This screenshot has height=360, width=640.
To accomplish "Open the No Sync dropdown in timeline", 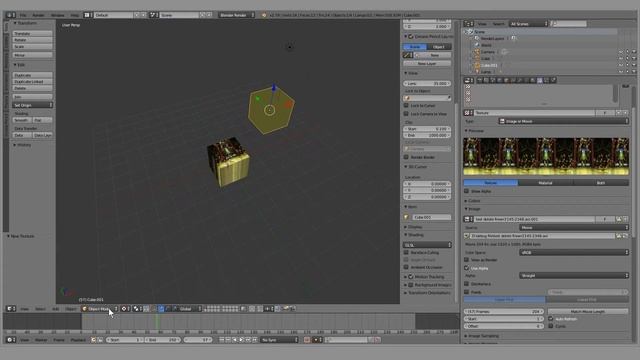I will [280, 340].
